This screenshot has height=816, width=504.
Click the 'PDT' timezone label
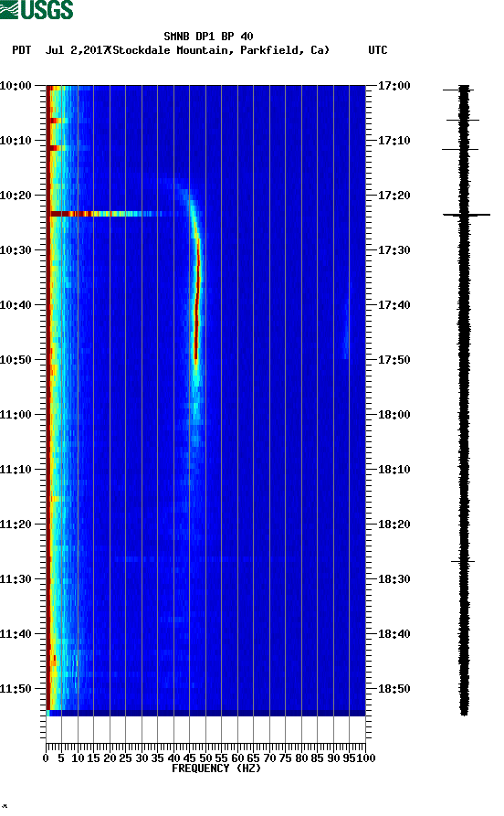pyautogui.click(x=22, y=50)
